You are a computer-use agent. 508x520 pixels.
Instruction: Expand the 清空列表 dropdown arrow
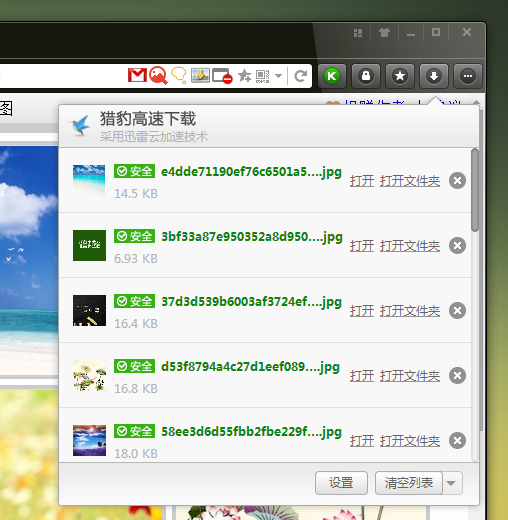452,483
